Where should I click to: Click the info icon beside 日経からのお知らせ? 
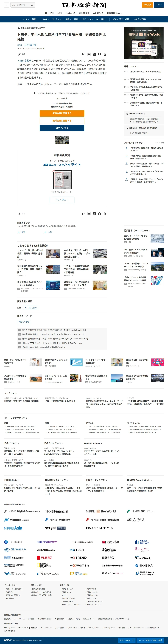pos(127,114)
